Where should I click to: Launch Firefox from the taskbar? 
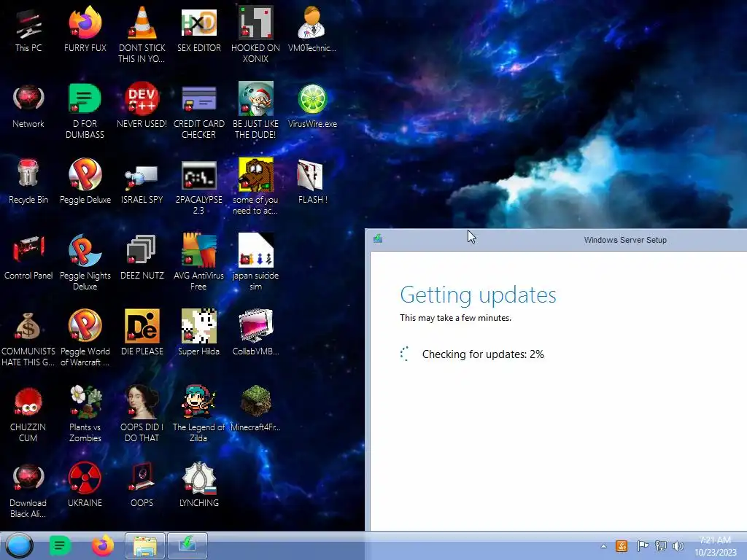tap(102, 545)
